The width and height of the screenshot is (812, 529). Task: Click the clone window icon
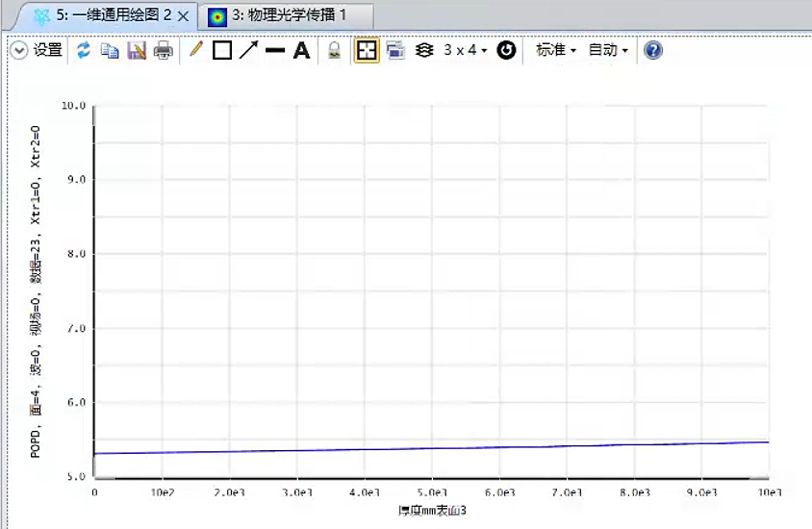tap(395, 50)
